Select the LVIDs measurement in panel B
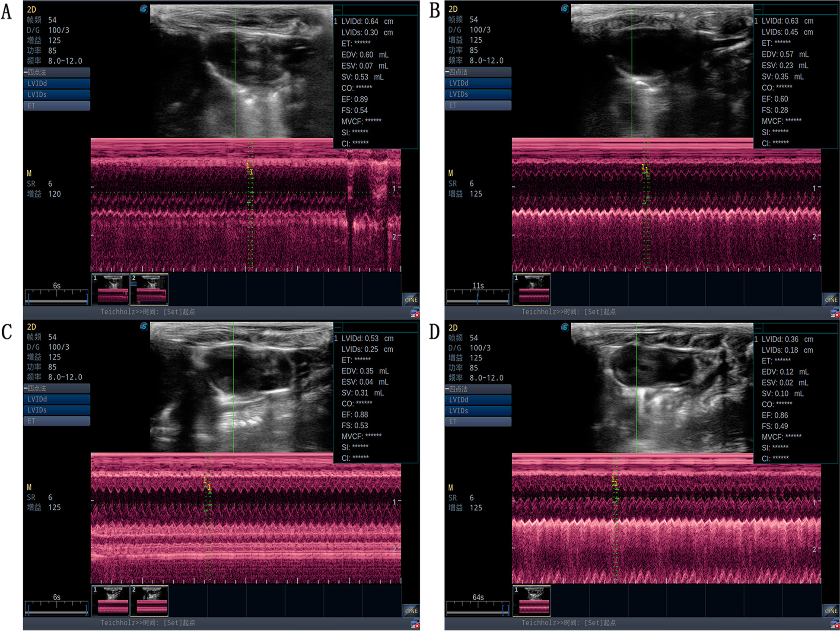This screenshot has height=631, width=840. click(478, 94)
